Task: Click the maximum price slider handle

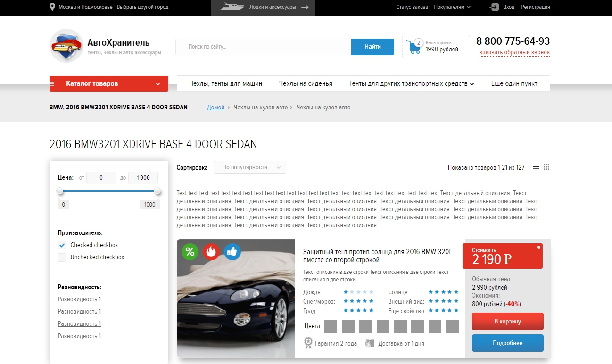Action: click(x=157, y=191)
